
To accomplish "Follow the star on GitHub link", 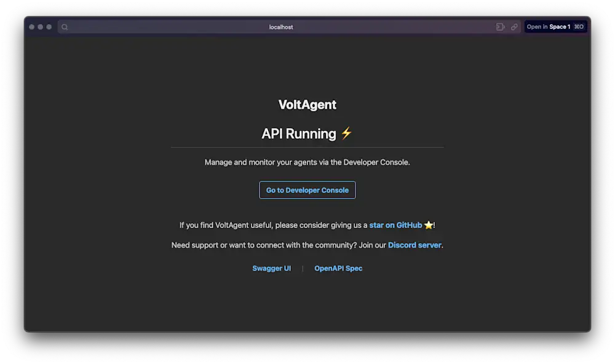I will point(395,225).
